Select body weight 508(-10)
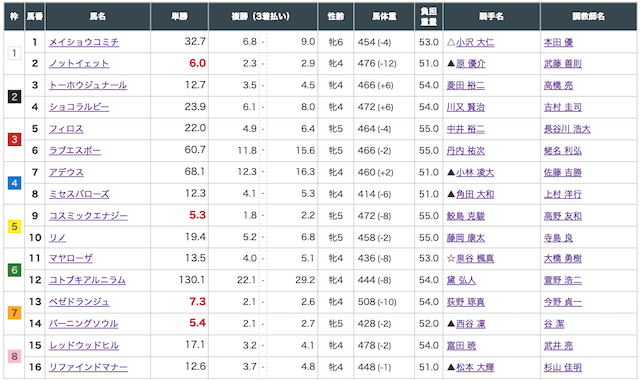640x381 pixels. pyautogui.click(x=377, y=302)
